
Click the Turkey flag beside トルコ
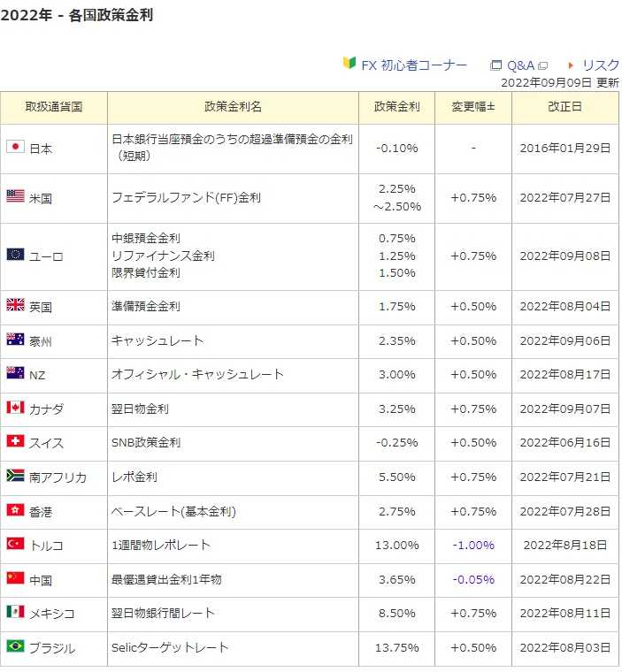15,545
